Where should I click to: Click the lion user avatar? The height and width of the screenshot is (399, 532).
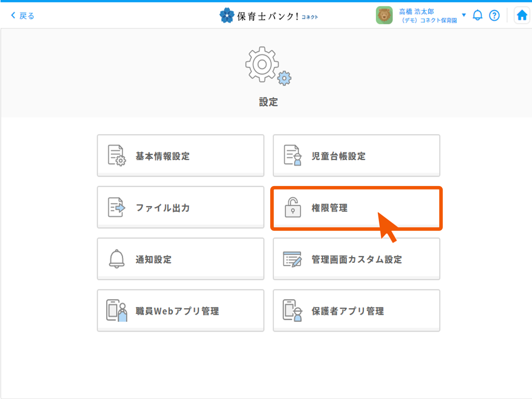click(x=384, y=15)
